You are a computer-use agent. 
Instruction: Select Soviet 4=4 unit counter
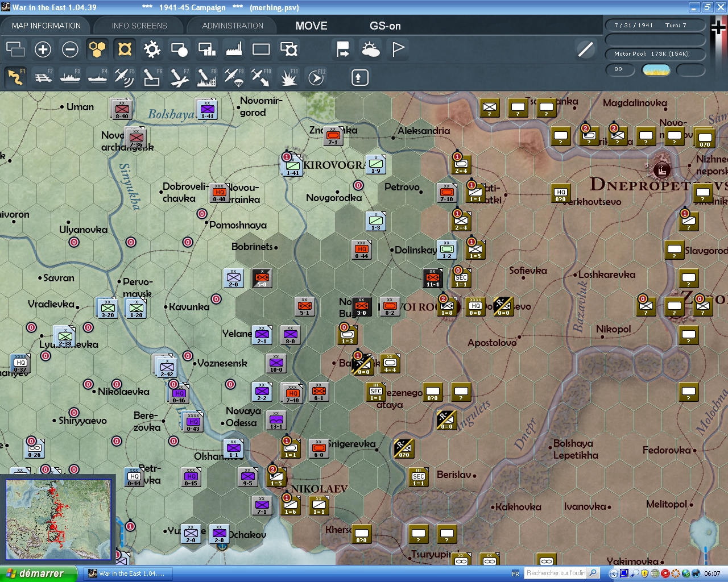click(390, 364)
